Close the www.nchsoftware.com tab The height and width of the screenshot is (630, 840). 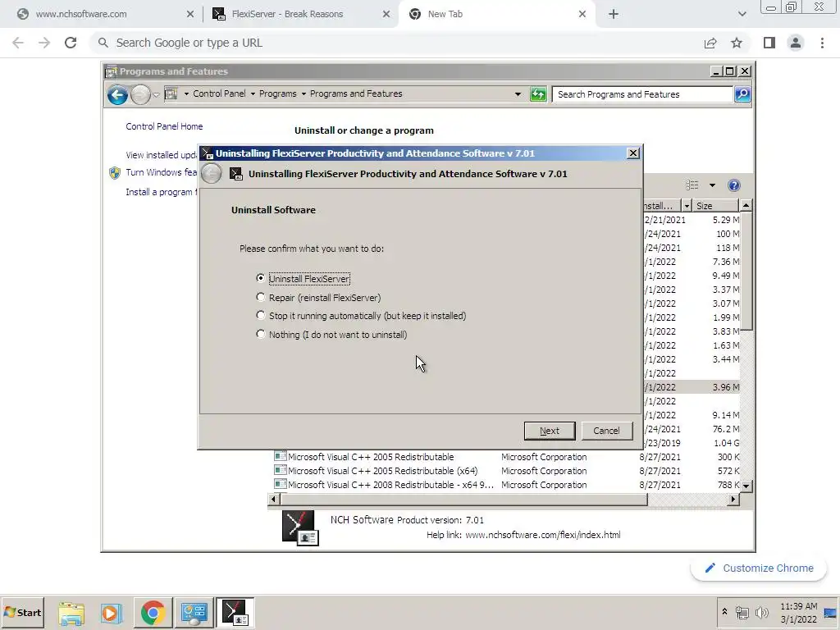(190, 15)
